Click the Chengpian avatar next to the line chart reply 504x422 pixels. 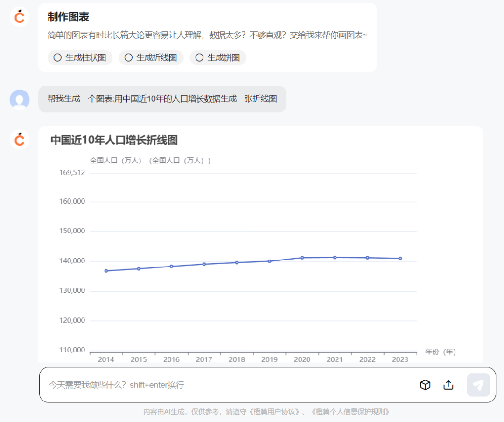point(19,139)
